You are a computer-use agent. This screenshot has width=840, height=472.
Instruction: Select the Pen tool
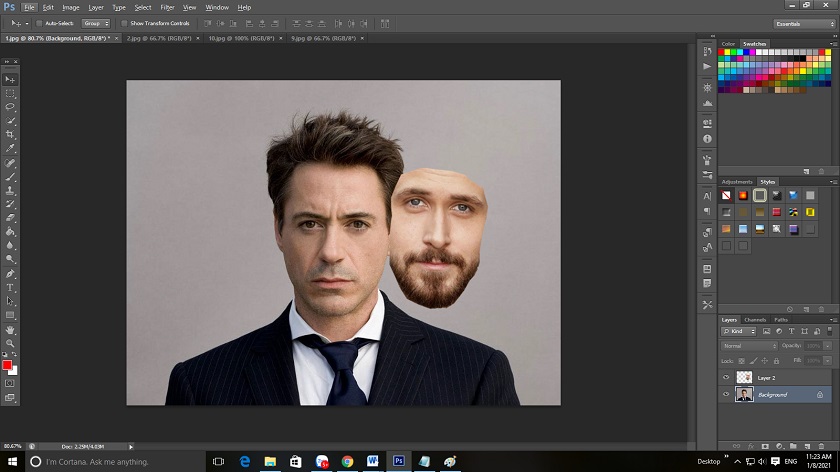click(x=10, y=274)
